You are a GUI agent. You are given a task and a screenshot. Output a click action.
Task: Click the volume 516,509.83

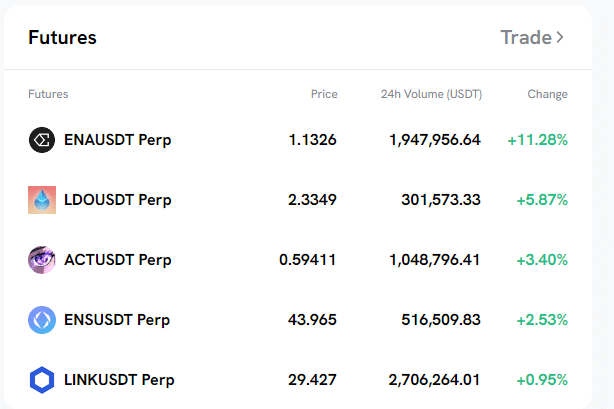[x=441, y=320]
